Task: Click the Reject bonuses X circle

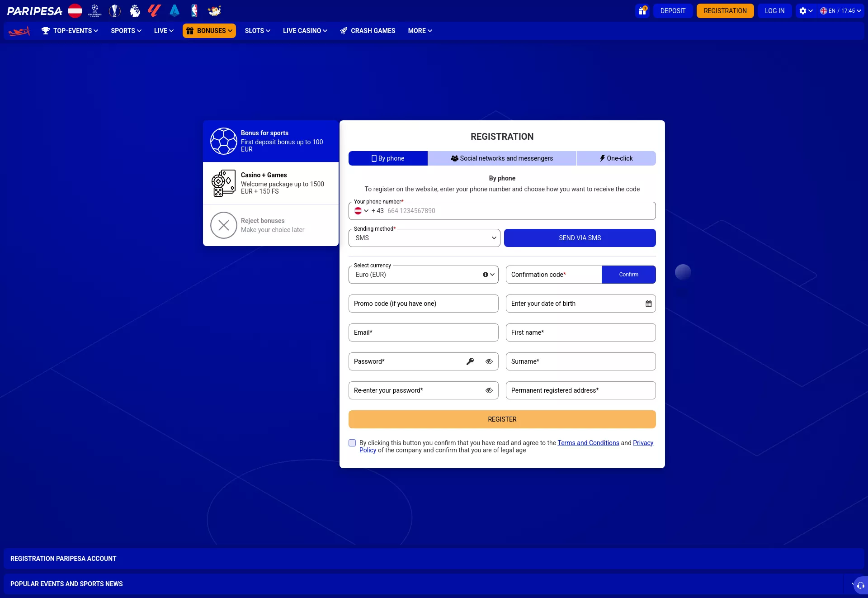Action: [224, 225]
